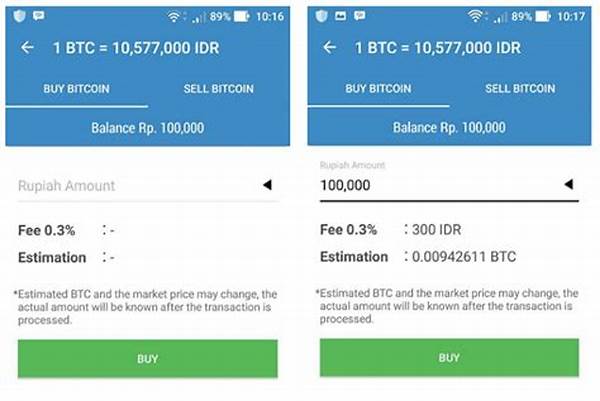Open the currency dropdown arrow beside 100,000

tap(569, 184)
